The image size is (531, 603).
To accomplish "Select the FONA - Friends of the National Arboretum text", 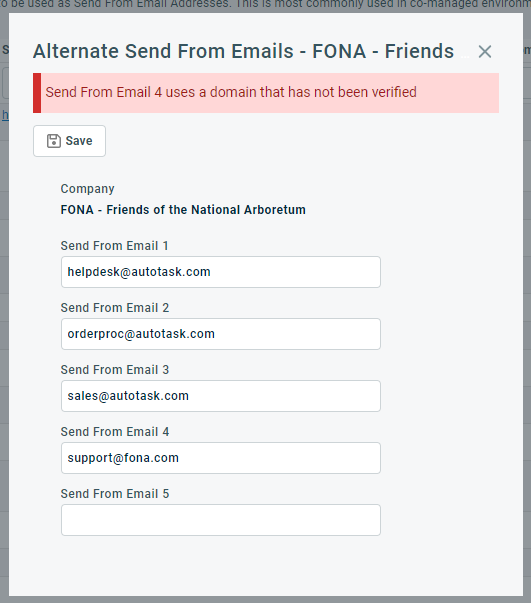I will (x=183, y=210).
